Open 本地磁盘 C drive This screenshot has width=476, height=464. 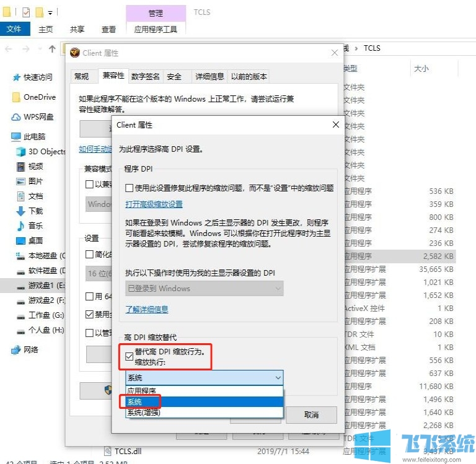pyautogui.click(x=41, y=255)
